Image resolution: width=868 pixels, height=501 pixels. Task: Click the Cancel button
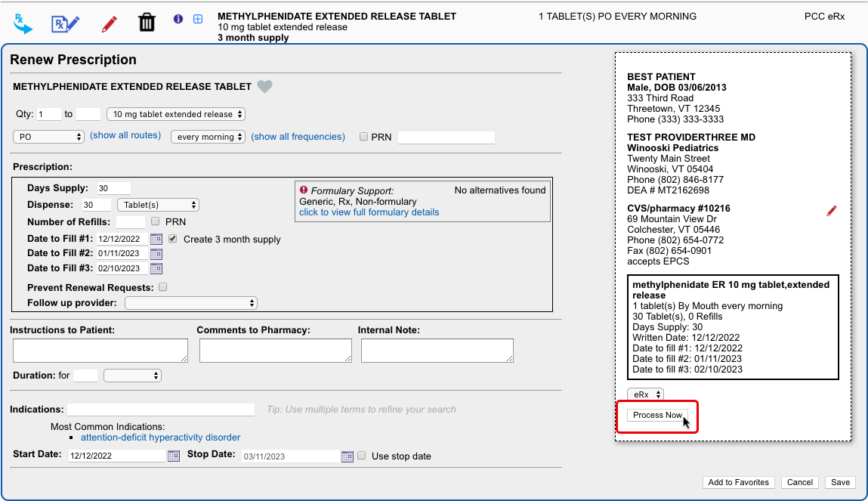[x=800, y=482]
